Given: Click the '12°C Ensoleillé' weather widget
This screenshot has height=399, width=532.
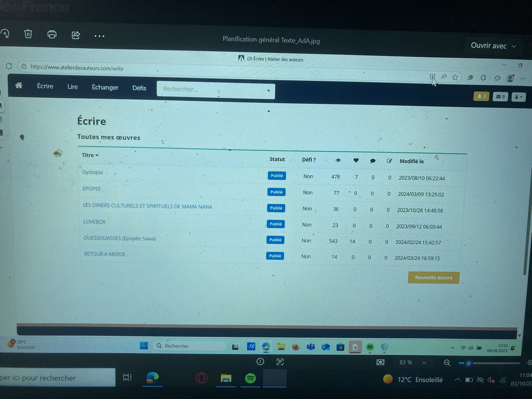Looking at the screenshot, I should 413,379.
